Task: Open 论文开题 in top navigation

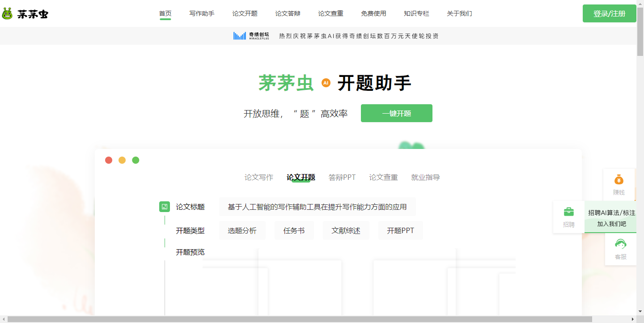Action: [245, 13]
